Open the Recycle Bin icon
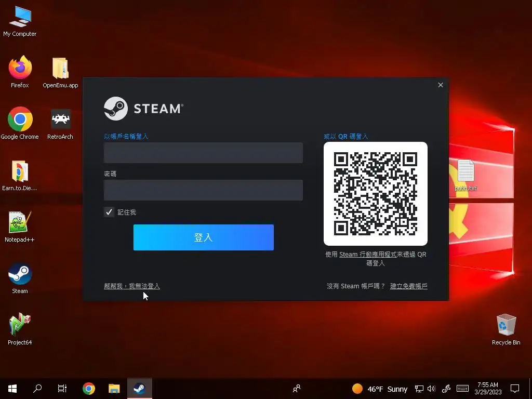Image resolution: width=532 pixels, height=399 pixels. tap(506, 329)
